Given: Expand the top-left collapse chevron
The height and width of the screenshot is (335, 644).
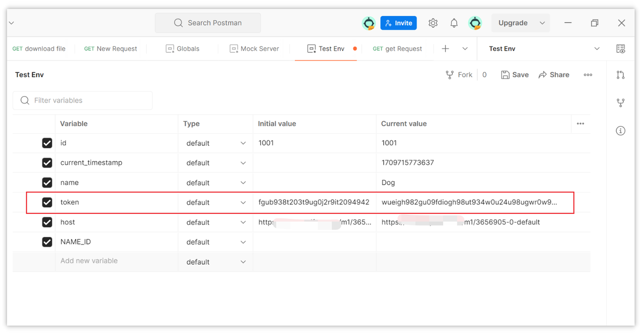Looking at the screenshot, I should pyautogui.click(x=11, y=23).
